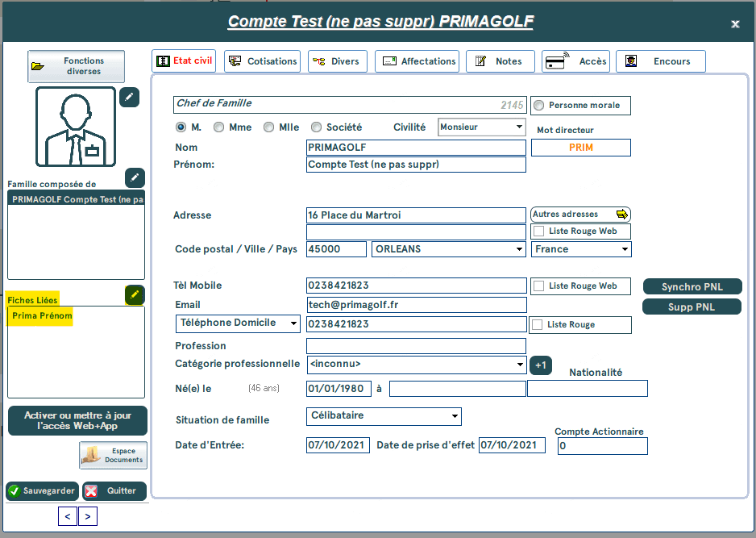Switch to the Etat civil tab

click(x=184, y=61)
